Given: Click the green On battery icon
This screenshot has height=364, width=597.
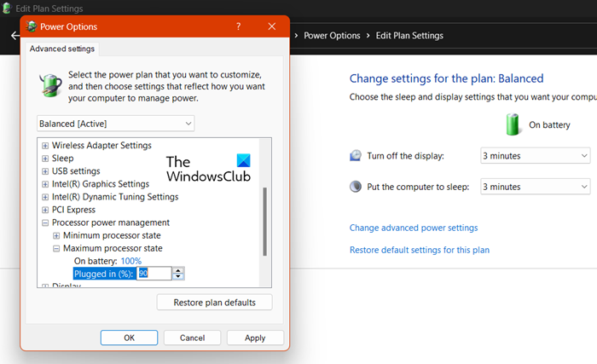Looking at the screenshot, I should pyautogui.click(x=513, y=124).
